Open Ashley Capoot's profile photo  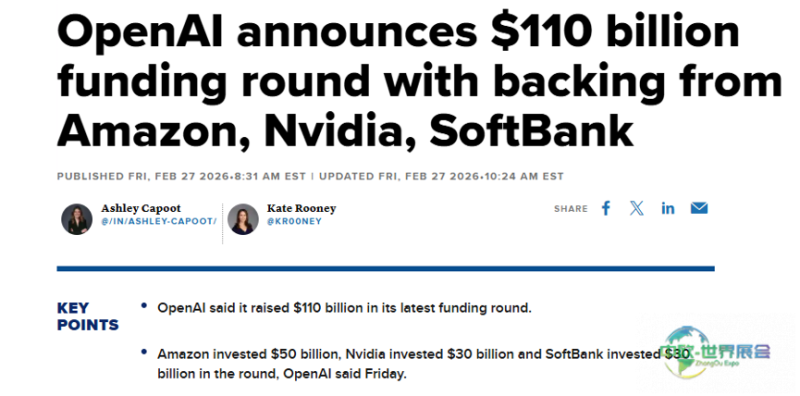point(77,219)
